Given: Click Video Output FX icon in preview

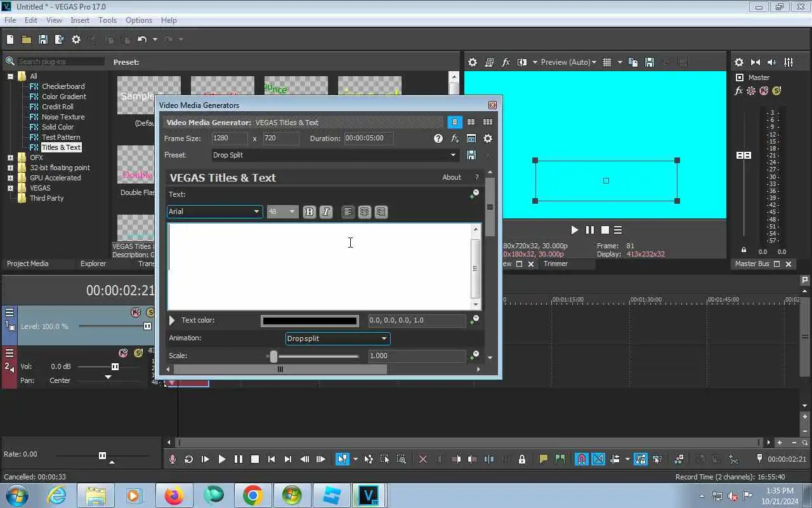Looking at the screenshot, I should [506, 62].
